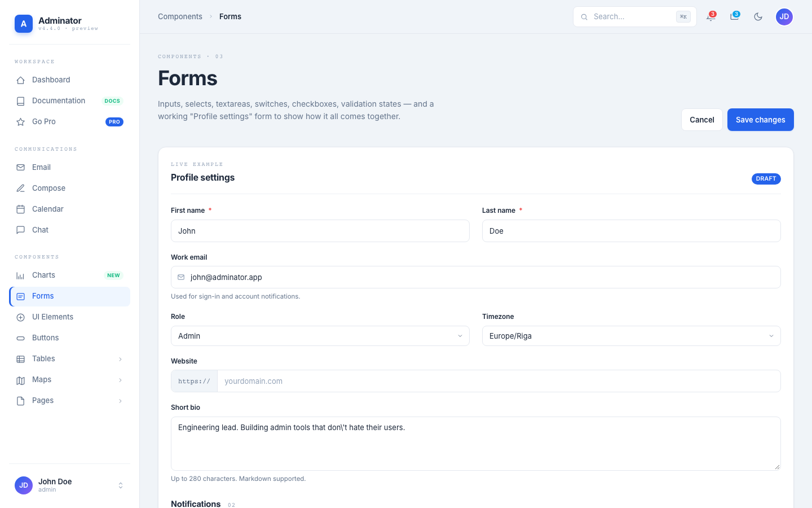This screenshot has height=508, width=812.
Task: Click the Email envelope icon in sidebar
Action: 20,168
